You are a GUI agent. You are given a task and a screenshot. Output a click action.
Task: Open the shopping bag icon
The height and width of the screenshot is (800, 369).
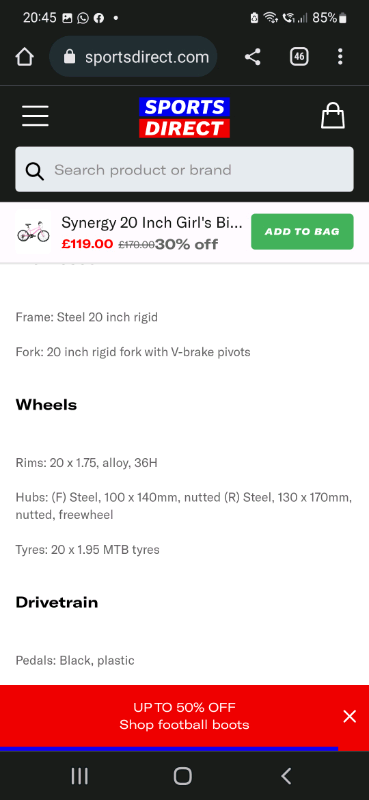point(333,115)
